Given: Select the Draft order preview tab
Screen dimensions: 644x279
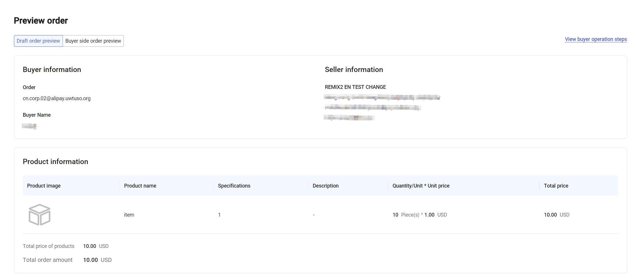Looking at the screenshot, I should tap(38, 41).
